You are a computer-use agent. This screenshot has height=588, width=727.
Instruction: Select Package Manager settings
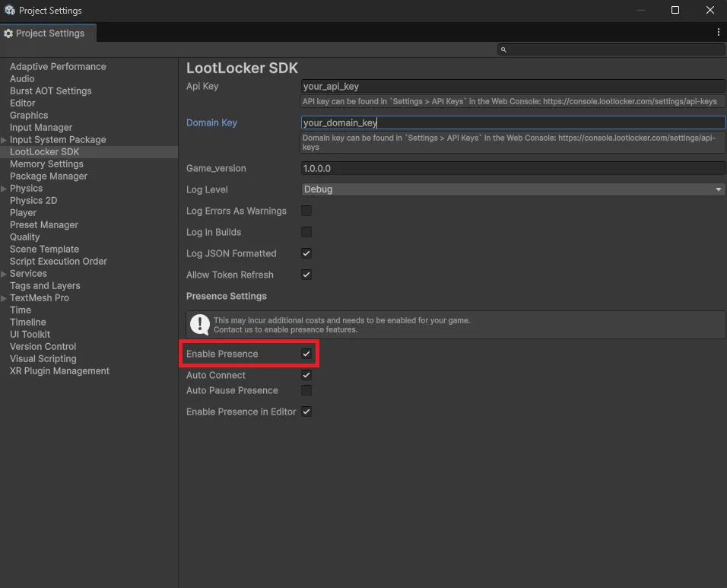click(x=49, y=176)
